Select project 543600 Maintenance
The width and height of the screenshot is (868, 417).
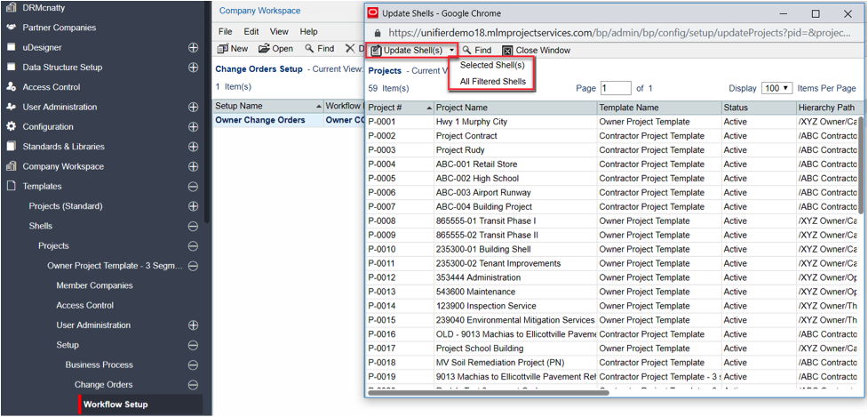tap(612, 292)
